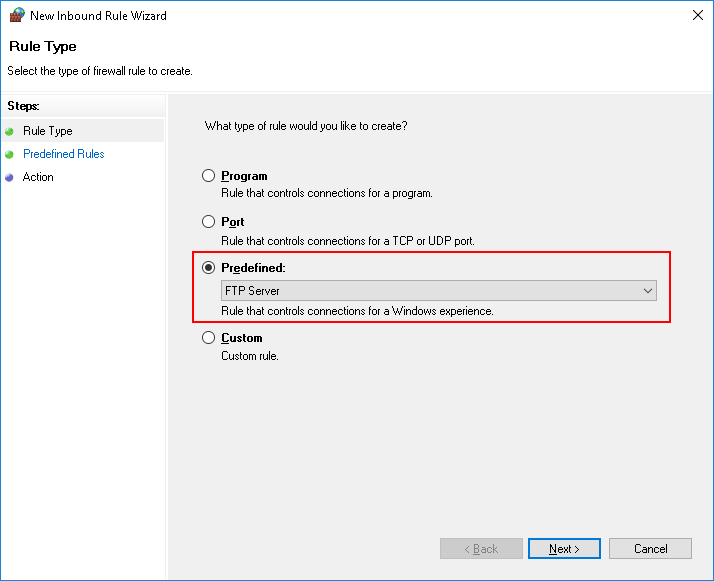
Task: Click the 'Rule that controls connections for a program' description
Action: [326, 193]
